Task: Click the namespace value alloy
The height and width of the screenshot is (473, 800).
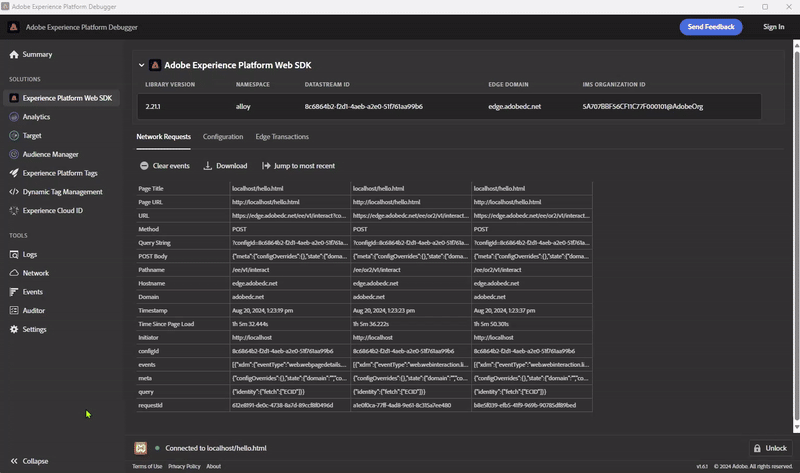Action: coord(243,107)
